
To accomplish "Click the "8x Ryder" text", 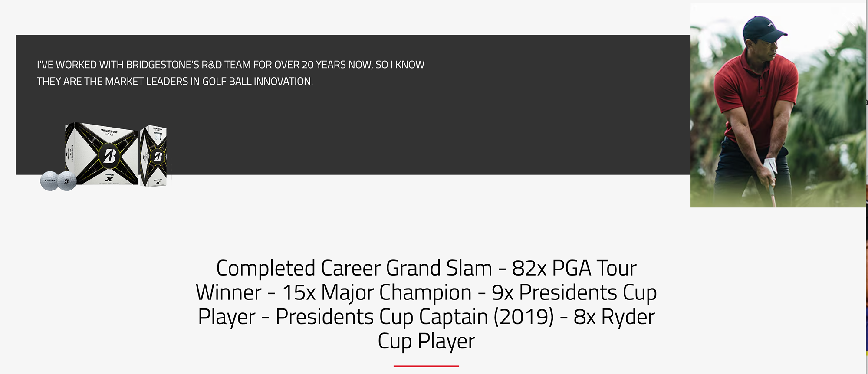I will point(614,317).
